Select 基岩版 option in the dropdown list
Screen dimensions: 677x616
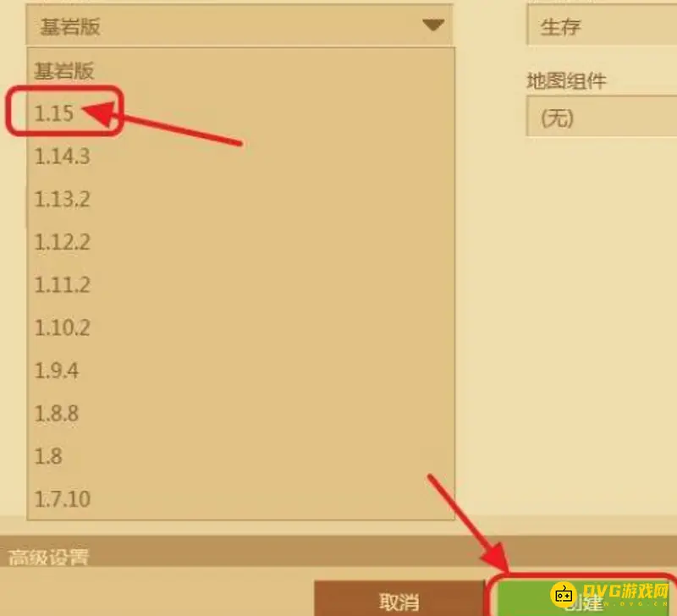pyautogui.click(x=240, y=70)
